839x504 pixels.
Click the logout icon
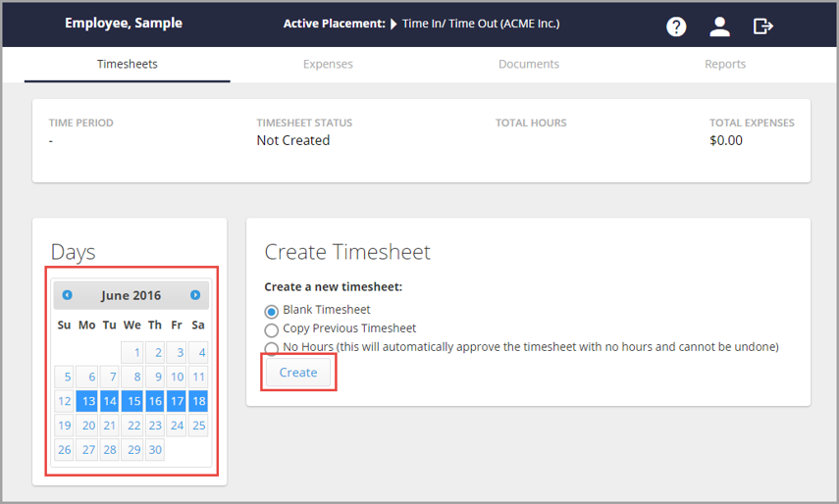[x=762, y=26]
